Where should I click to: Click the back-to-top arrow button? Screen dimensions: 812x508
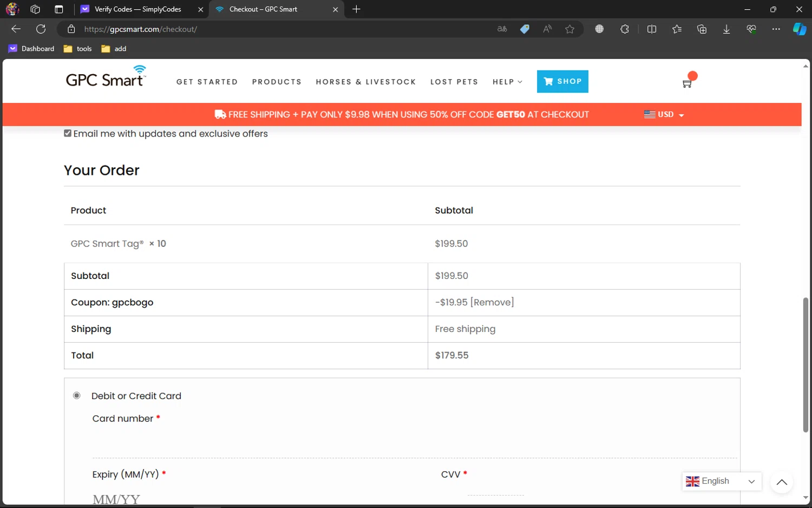tap(782, 482)
